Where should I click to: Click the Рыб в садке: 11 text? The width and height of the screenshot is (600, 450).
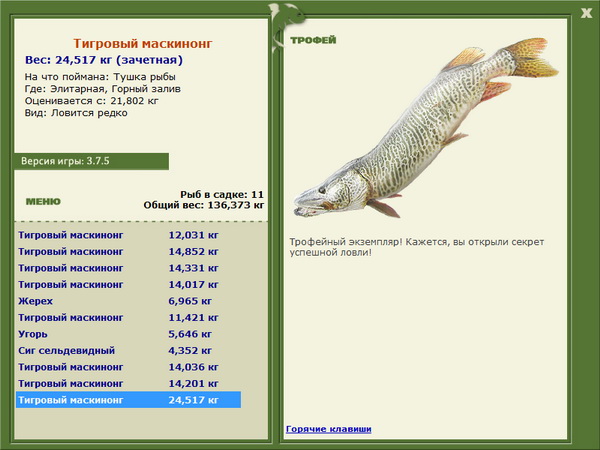click(222, 194)
